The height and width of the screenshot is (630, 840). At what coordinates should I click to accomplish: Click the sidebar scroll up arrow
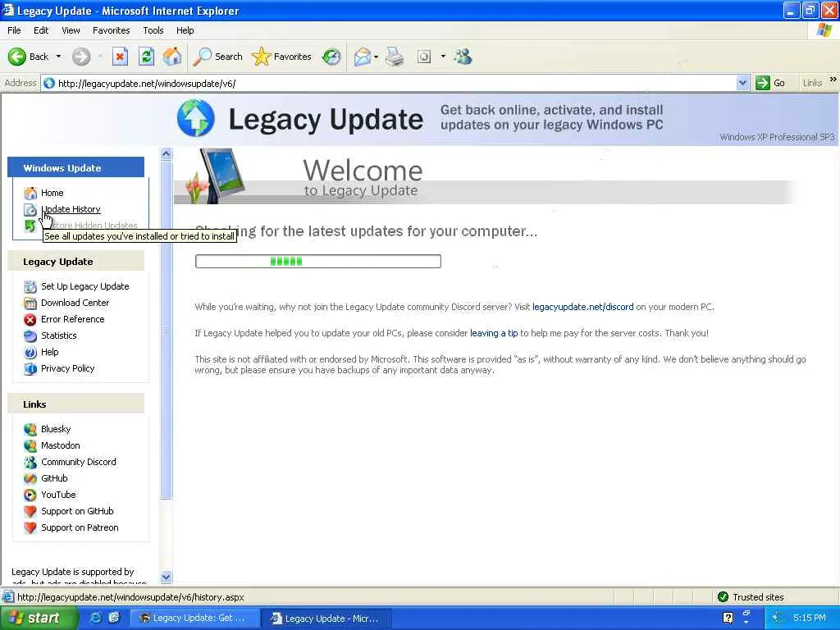166,153
